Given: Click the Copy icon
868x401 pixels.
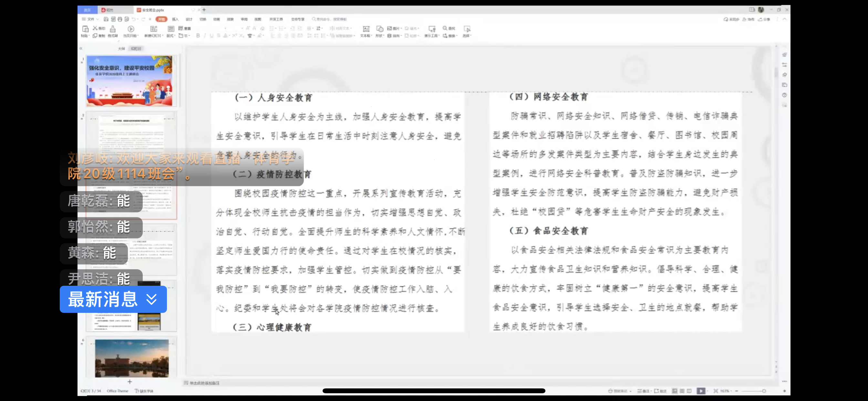Looking at the screenshot, I should pos(95,36).
